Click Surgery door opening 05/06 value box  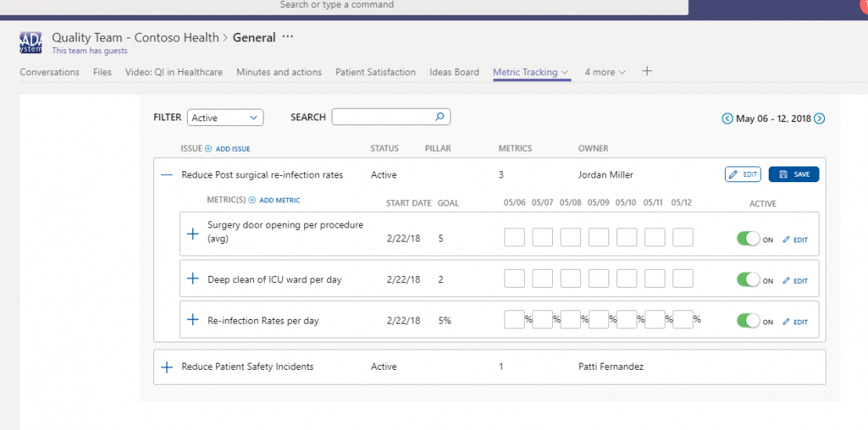[515, 237]
